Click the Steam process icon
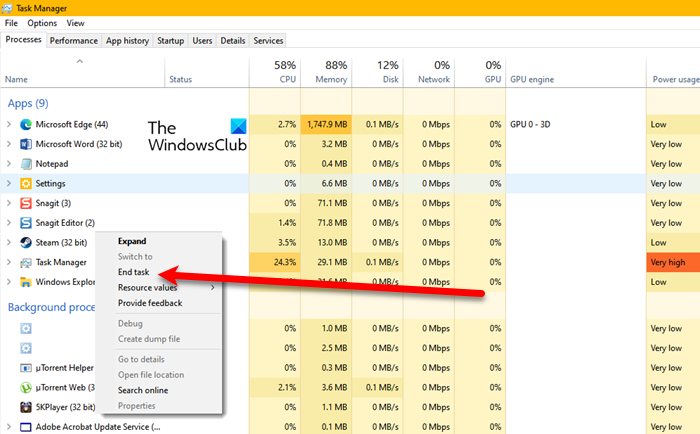This screenshot has width=700, height=434. [26, 242]
